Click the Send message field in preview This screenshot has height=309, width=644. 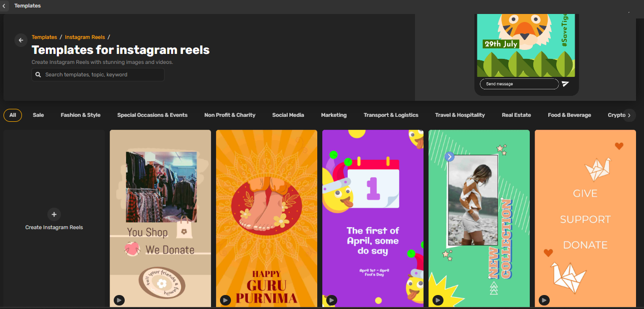pyautogui.click(x=519, y=84)
